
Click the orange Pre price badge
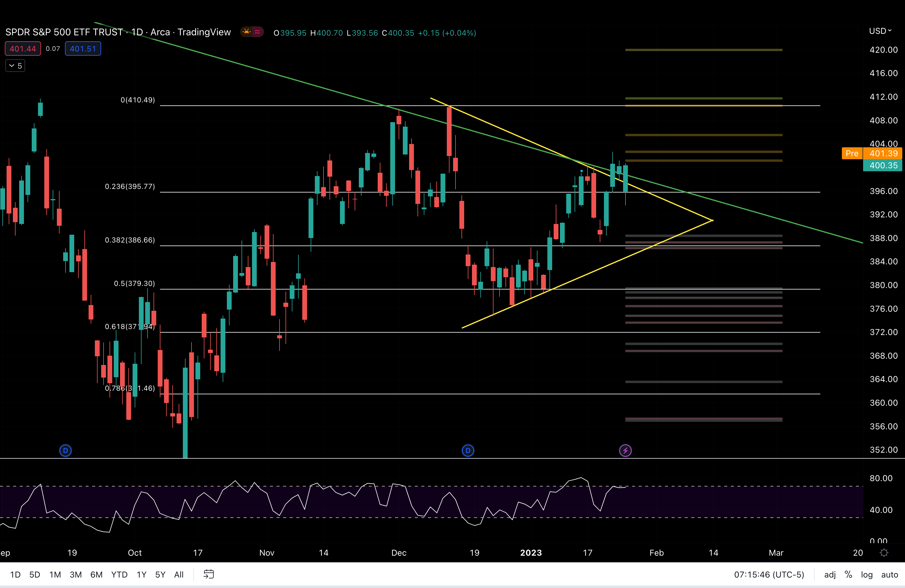[x=852, y=153]
